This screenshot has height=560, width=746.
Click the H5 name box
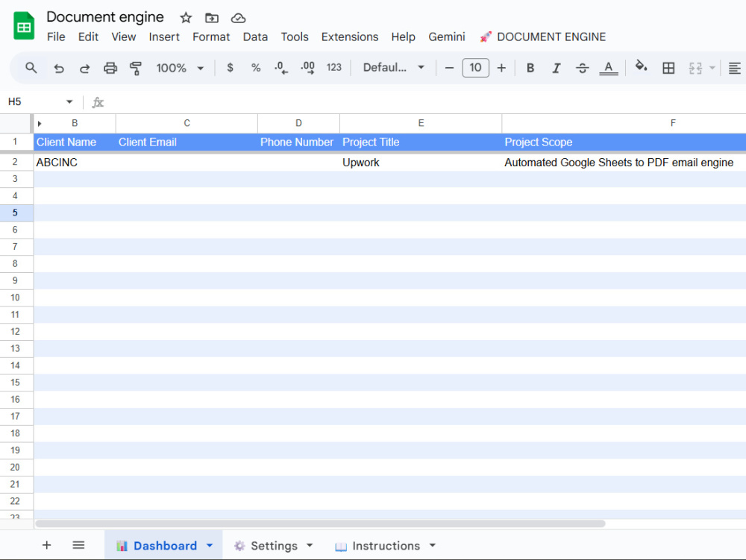[x=34, y=101]
